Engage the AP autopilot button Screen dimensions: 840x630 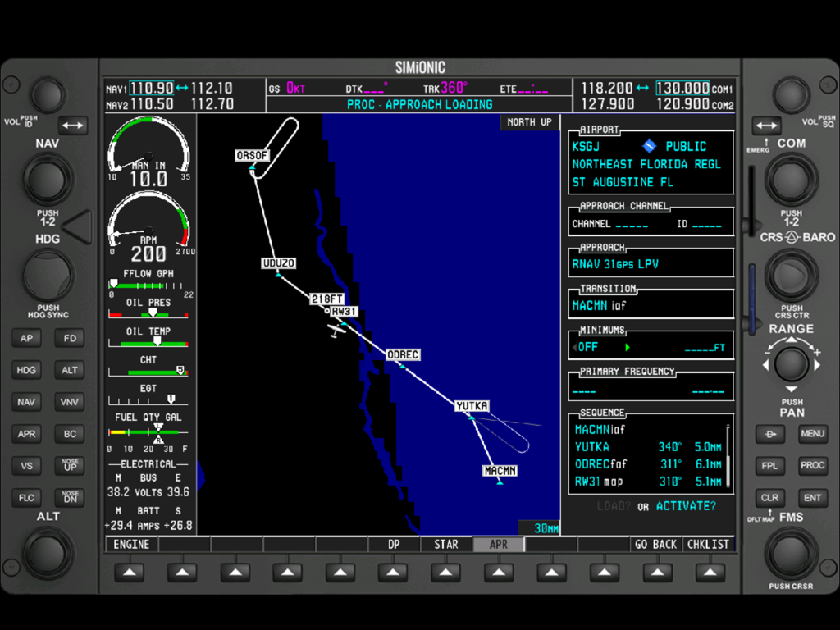[26, 338]
